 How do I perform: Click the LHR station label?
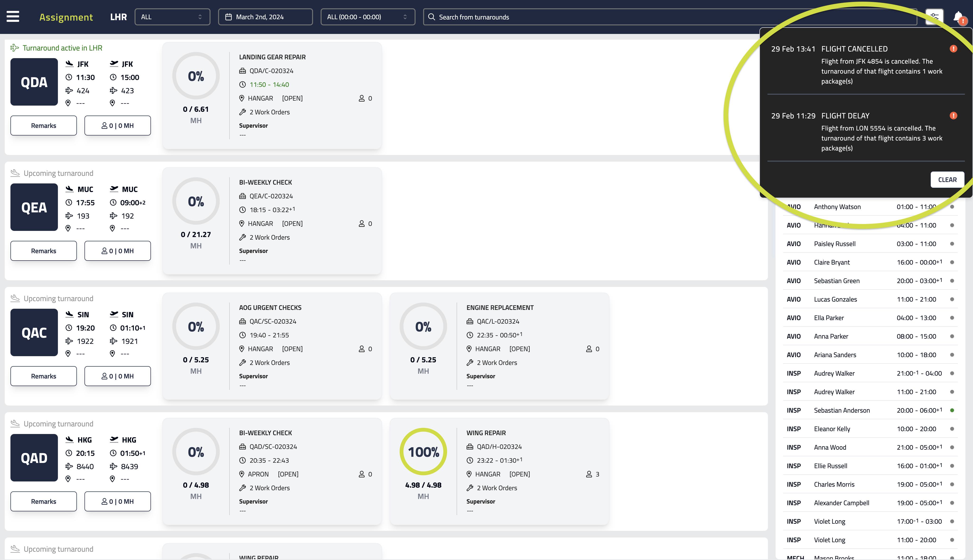[118, 17]
